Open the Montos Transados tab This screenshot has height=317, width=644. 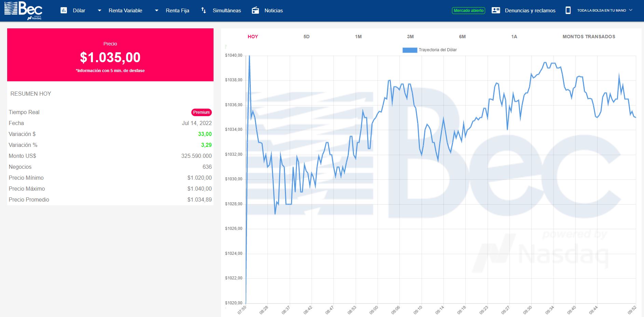coord(589,37)
